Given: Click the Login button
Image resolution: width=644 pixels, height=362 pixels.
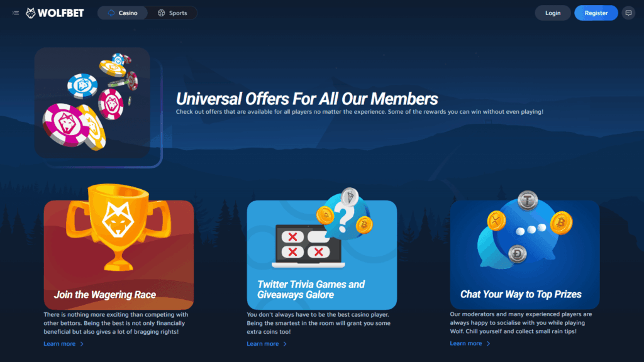Looking at the screenshot, I should 552,13.
